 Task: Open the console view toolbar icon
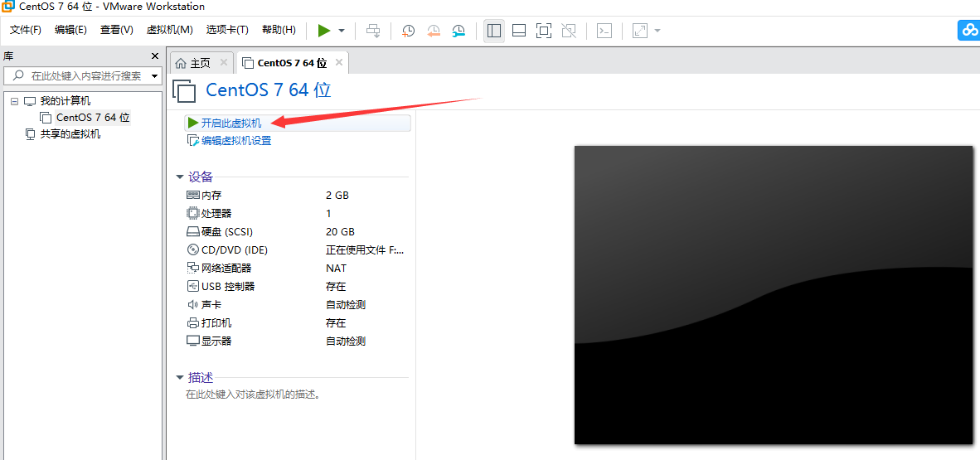click(x=604, y=31)
